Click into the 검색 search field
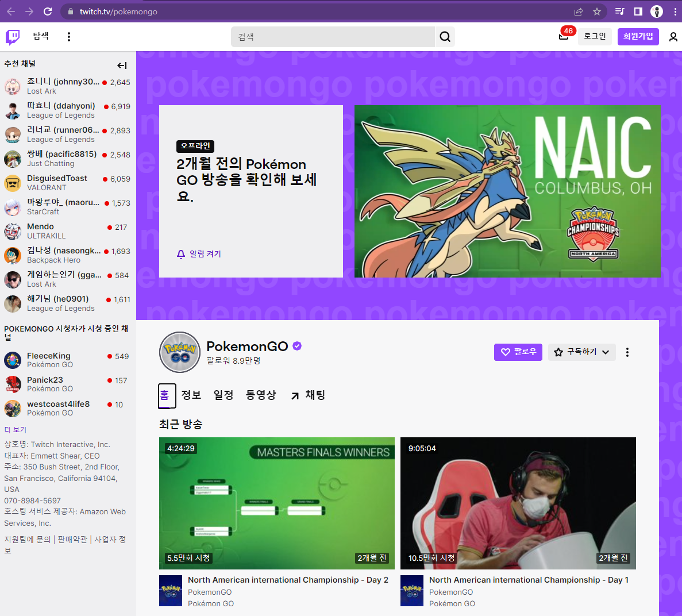682x616 pixels. click(x=333, y=37)
